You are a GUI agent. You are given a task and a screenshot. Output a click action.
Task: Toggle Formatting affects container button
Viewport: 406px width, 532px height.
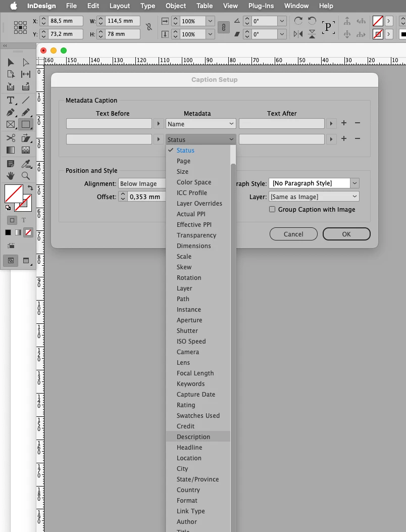click(12, 220)
